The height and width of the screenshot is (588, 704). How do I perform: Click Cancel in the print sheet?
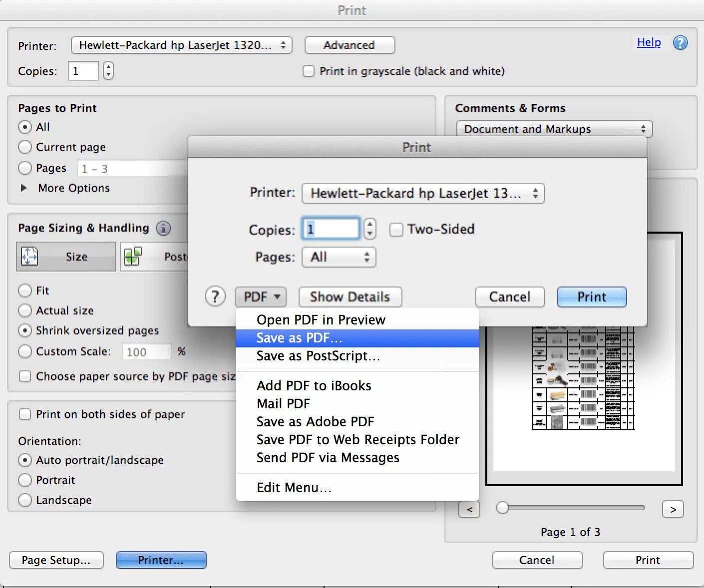tap(510, 297)
